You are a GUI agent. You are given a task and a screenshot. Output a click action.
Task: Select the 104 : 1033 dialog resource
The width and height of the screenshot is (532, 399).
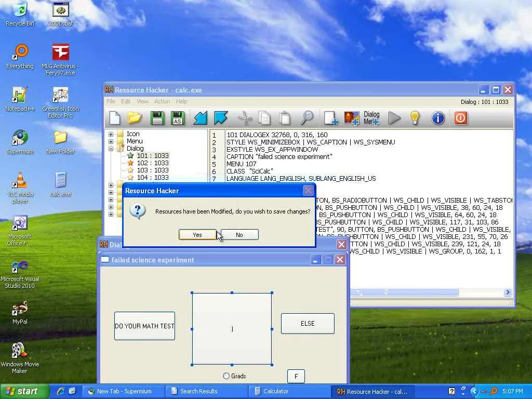tap(153, 177)
